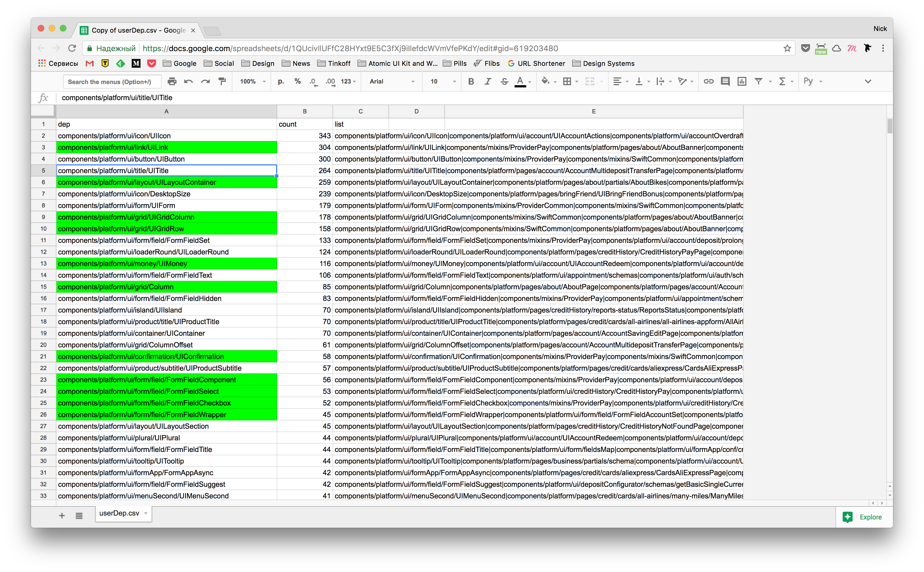The image size is (924, 572).
Task: Open the input tools Ру dropdown
Action: tap(813, 81)
